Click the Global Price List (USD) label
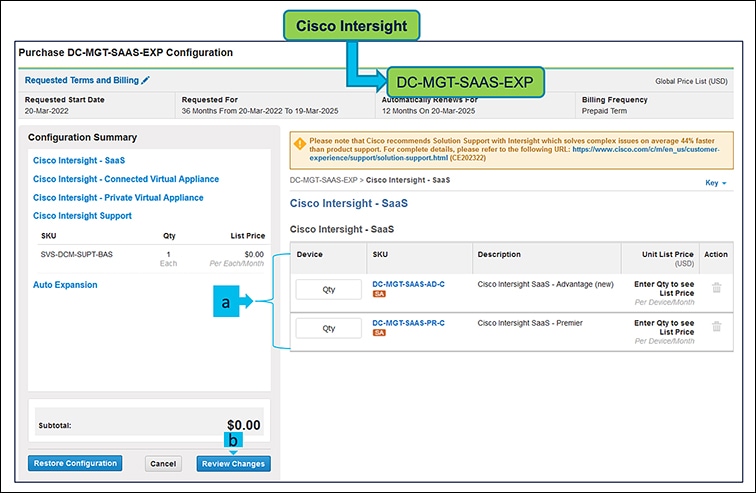This screenshot has width=756, height=493. click(x=691, y=81)
